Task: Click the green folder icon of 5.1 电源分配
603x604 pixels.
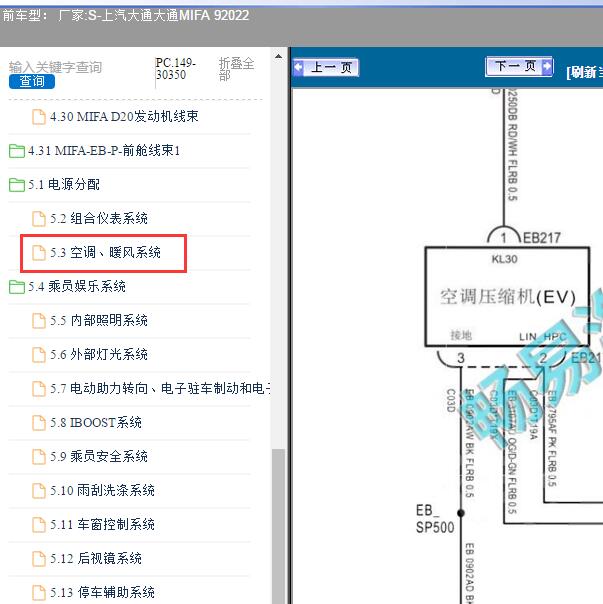Action: click(17, 185)
